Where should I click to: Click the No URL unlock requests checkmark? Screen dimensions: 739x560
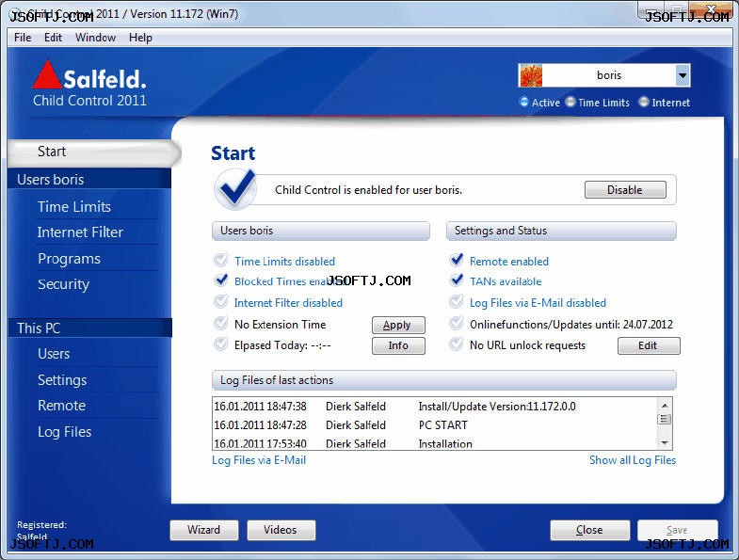coord(457,344)
